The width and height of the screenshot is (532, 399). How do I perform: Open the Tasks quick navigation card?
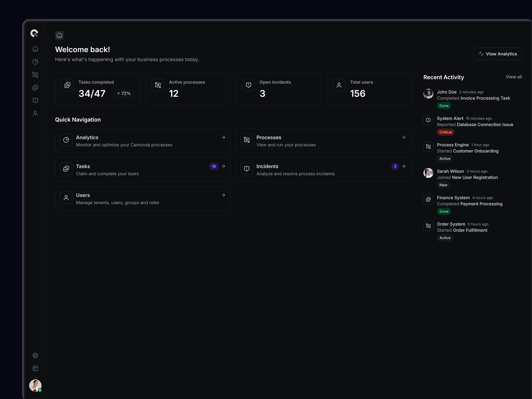pos(143,170)
